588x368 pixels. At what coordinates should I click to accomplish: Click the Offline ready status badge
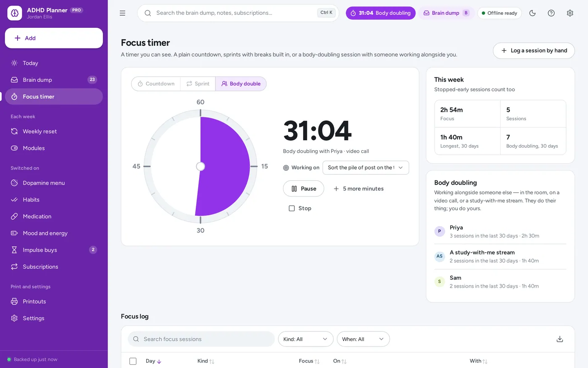(499, 13)
